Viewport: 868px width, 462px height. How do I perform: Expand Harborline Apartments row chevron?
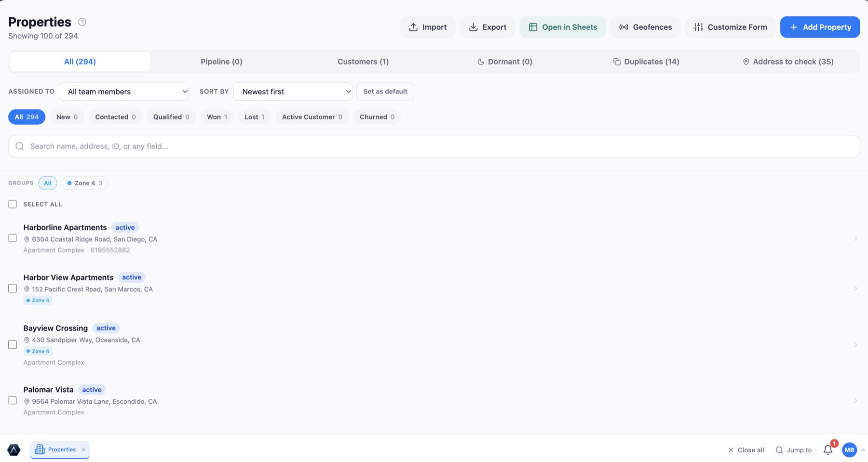point(855,238)
